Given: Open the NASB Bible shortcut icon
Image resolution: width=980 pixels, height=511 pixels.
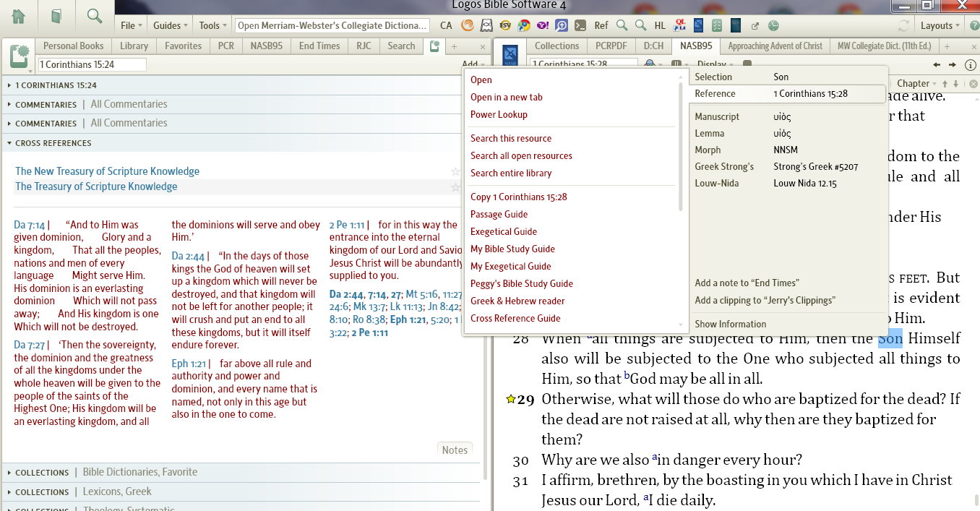Looking at the screenshot, I should [x=698, y=25].
